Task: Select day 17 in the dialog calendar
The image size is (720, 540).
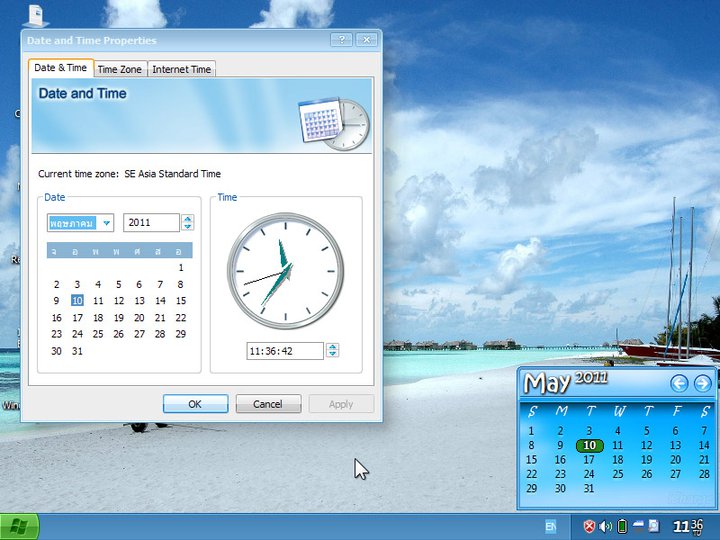Action: click(x=77, y=318)
